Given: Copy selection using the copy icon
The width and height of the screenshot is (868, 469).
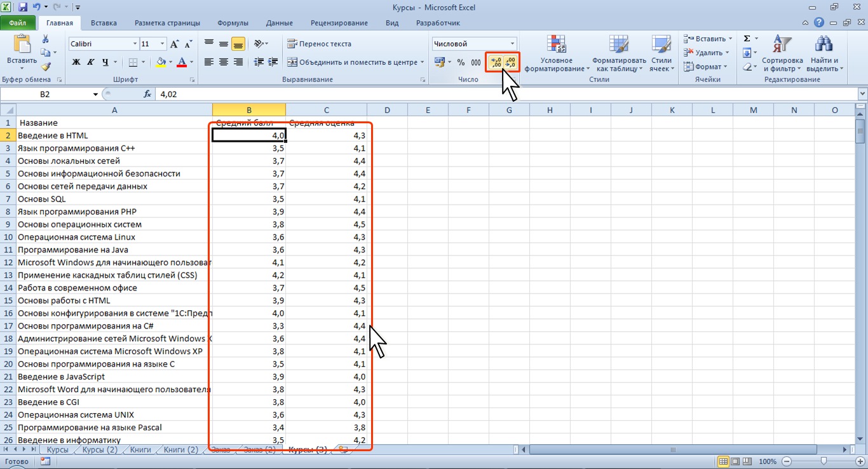Looking at the screenshot, I should [44, 53].
